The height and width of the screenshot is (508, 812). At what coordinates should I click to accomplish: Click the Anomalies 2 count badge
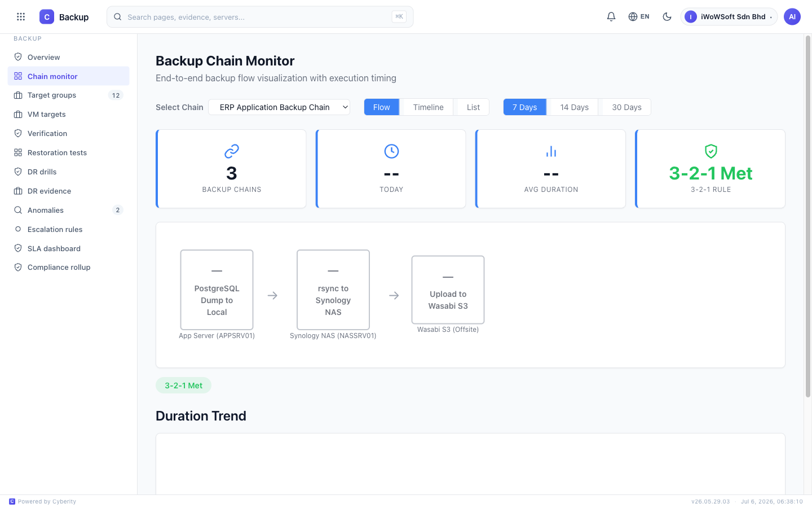(x=118, y=210)
